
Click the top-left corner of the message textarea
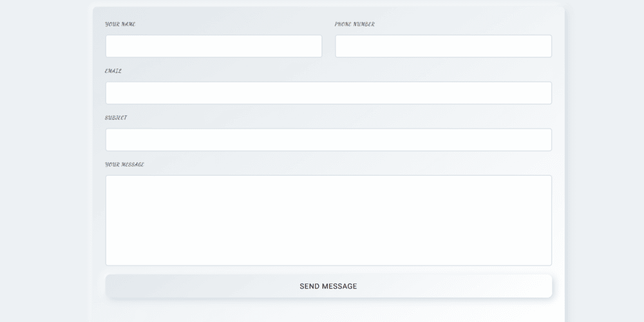coord(112,182)
